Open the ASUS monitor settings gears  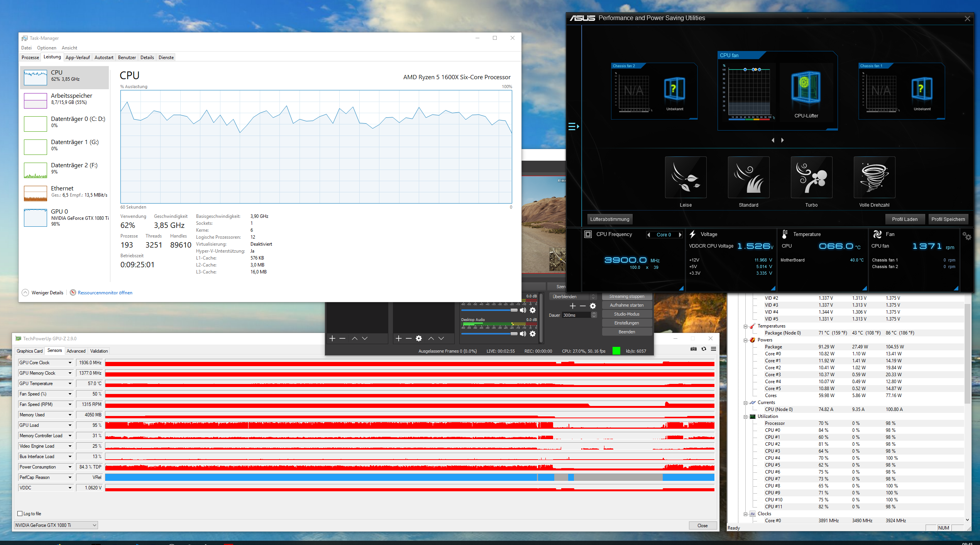click(966, 236)
